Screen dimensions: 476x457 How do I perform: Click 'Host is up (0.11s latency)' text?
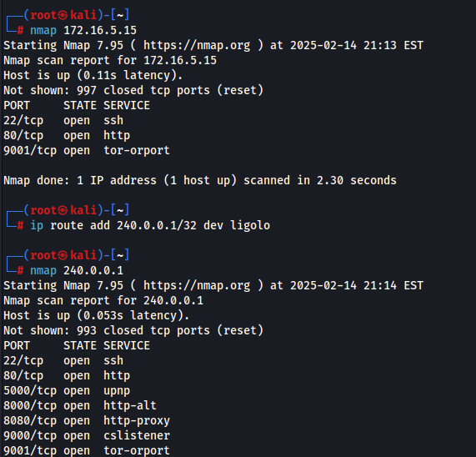tap(93, 75)
